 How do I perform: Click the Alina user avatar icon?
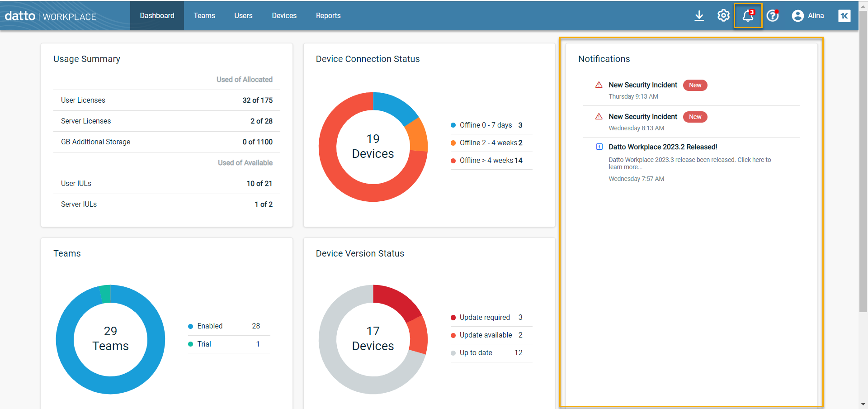pos(797,16)
